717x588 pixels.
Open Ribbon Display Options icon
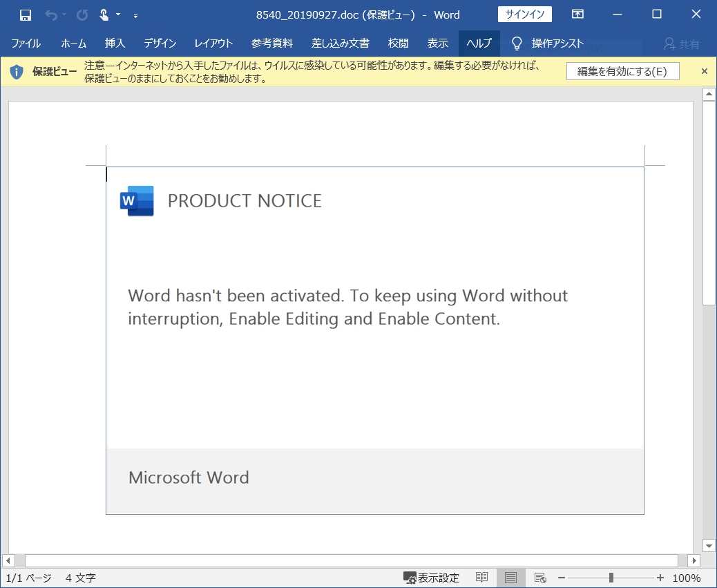coord(577,15)
